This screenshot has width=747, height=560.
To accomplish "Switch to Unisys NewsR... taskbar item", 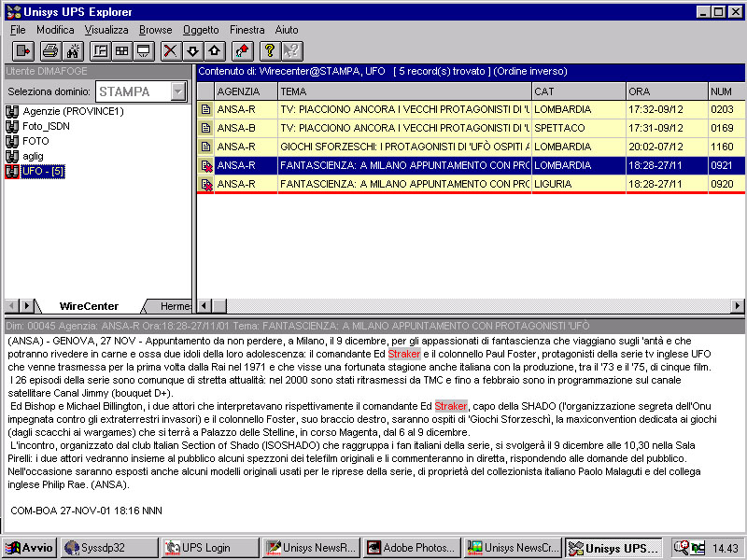I will (311, 548).
